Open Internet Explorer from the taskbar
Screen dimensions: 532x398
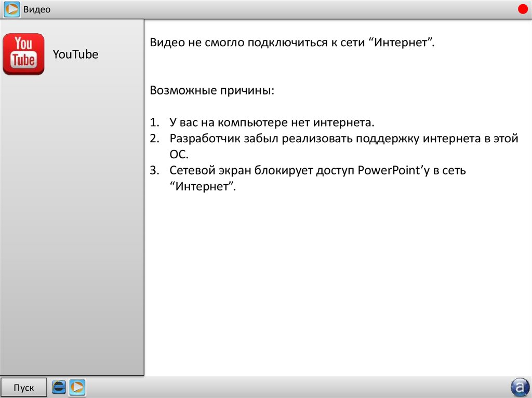click(x=60, y=387)
